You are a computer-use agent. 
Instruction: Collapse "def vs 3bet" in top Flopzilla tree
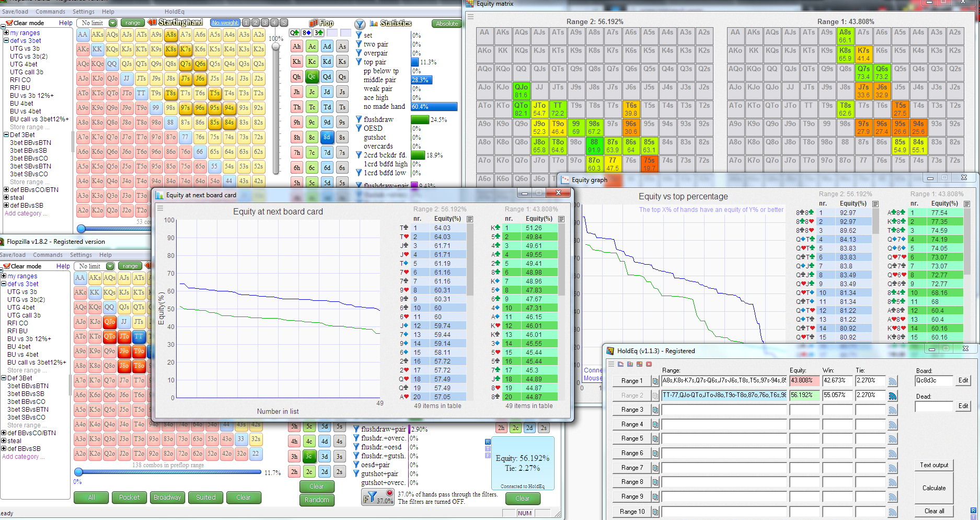6,41
